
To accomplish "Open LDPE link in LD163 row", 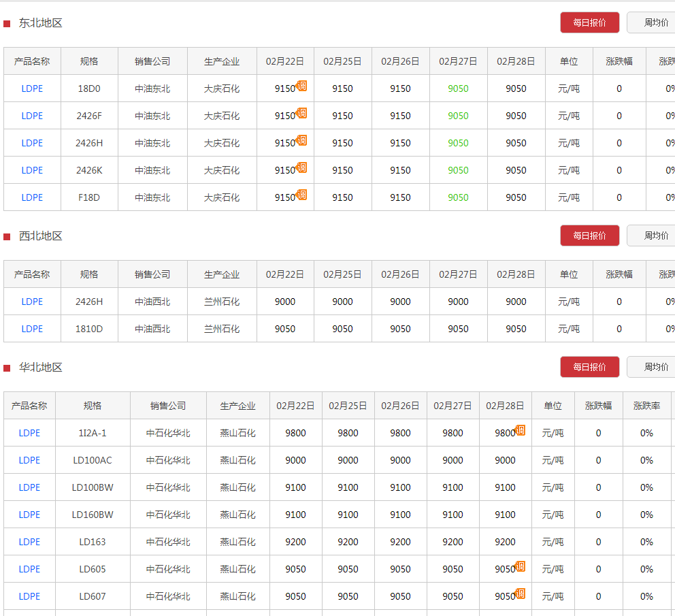I will [x=29, y=542].
